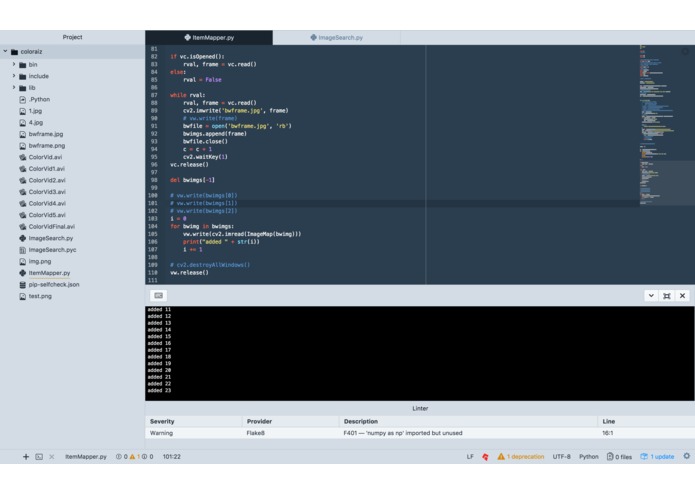Open the deprecation warning triangle icon

501,456
